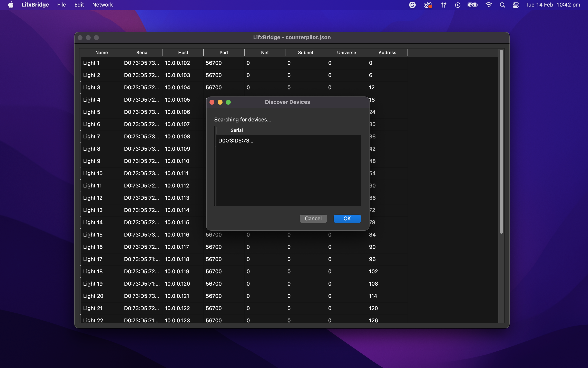
Task: Open the LifxBridge app menu
Action: 35,5
